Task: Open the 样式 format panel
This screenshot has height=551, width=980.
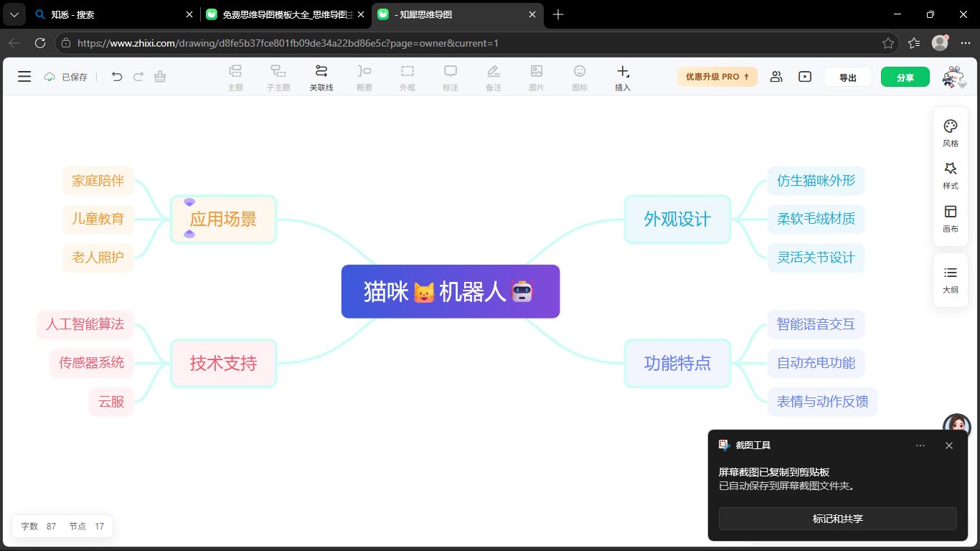Action: coord(951,176)
